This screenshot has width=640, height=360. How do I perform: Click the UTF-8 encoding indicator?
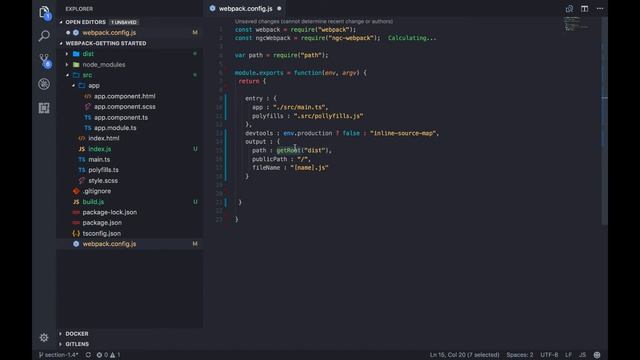click(x=549, y=355)
